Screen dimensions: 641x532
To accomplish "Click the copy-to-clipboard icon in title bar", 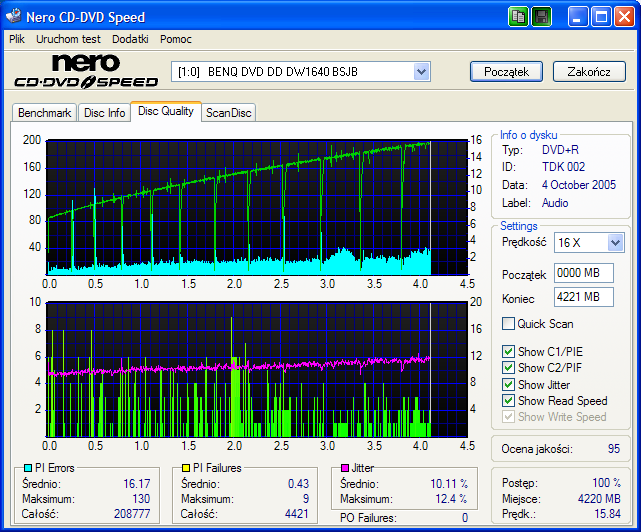I will [x=518, y=17].
